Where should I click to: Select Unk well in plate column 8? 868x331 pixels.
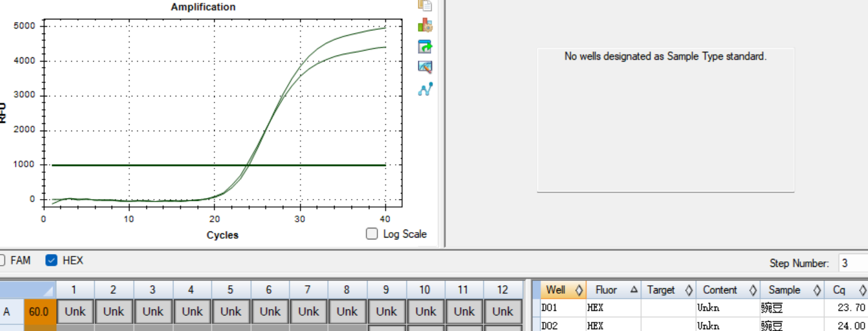point(347,311)
